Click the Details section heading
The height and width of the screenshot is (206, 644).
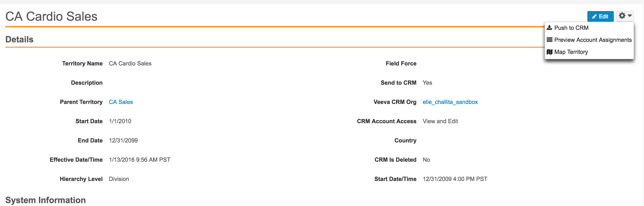pyautogui.click(x=19, y=40)
